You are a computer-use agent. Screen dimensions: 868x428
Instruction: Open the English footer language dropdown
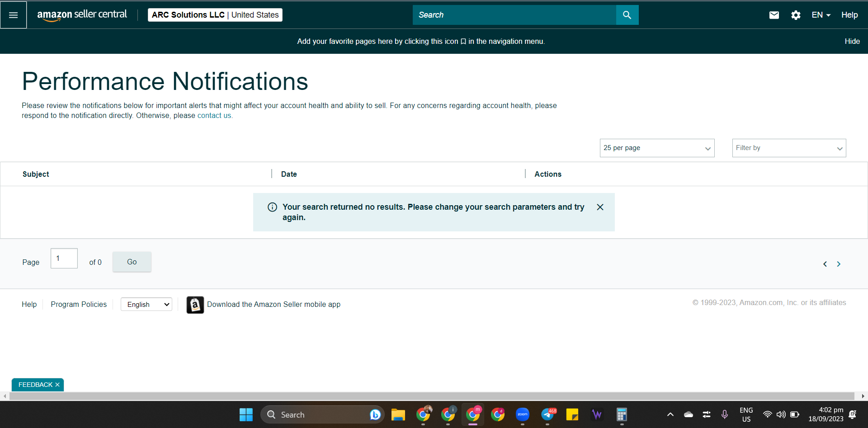coord(146,305)
